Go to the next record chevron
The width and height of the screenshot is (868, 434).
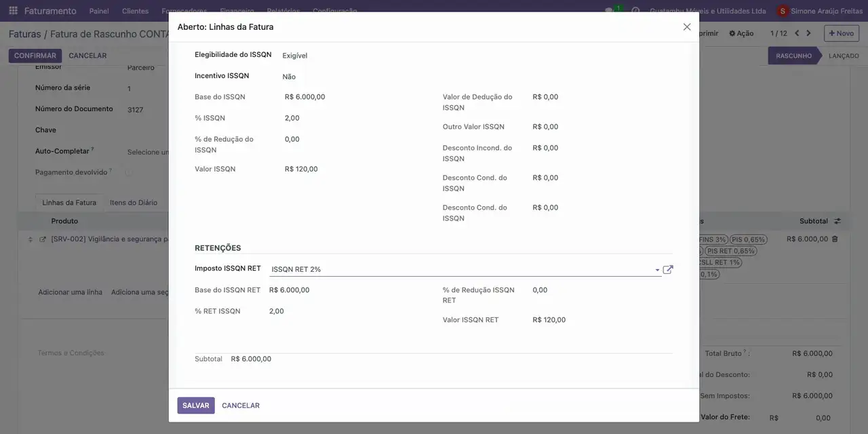(808, 33)
